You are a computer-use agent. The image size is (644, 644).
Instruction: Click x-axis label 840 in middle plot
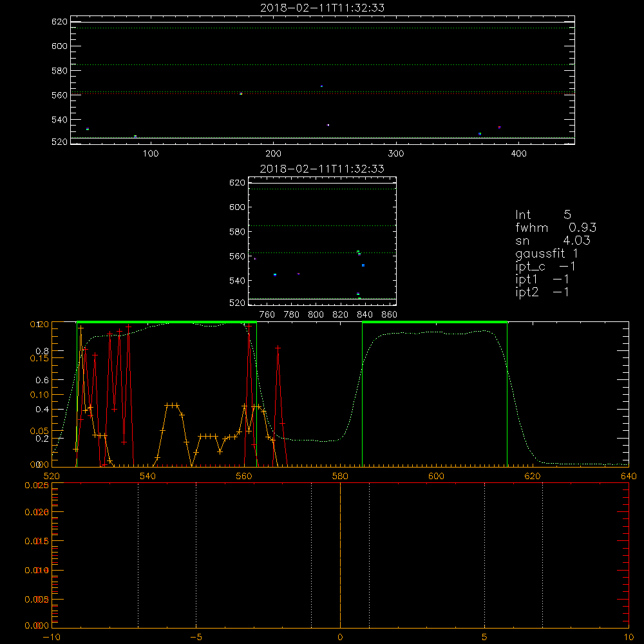pyautogui.click(x=365, y=315)
